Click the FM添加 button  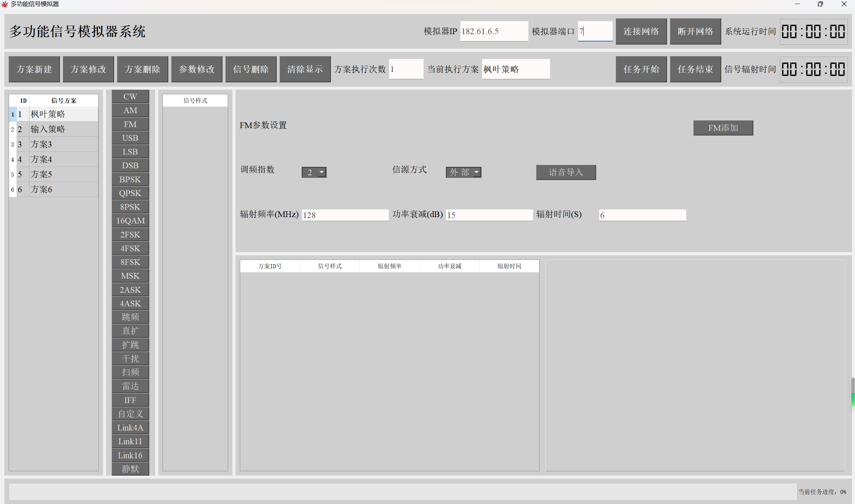[723, 128]
